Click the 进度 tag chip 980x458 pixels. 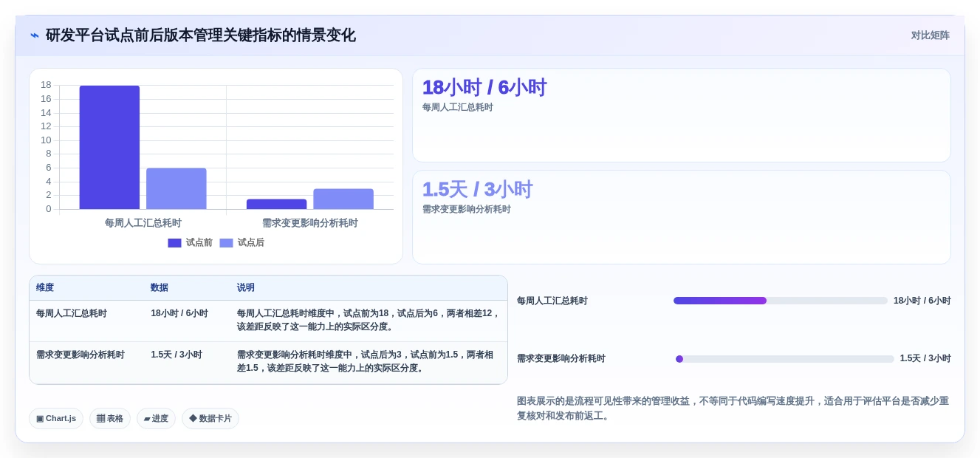click(156, 418)
